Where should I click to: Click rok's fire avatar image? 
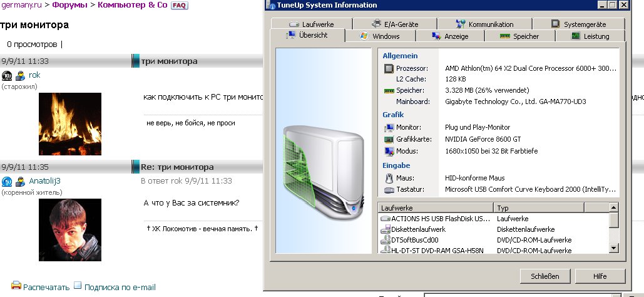click(70, 124)
